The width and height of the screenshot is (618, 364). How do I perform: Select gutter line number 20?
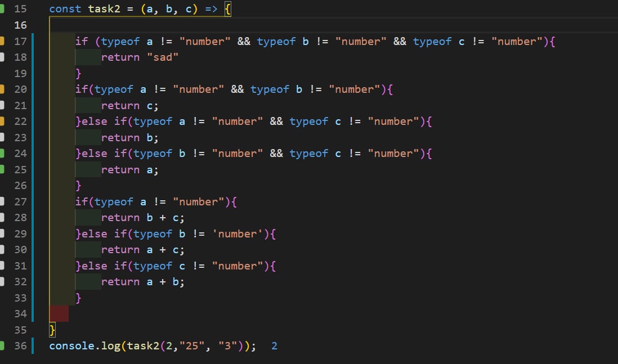20,89
